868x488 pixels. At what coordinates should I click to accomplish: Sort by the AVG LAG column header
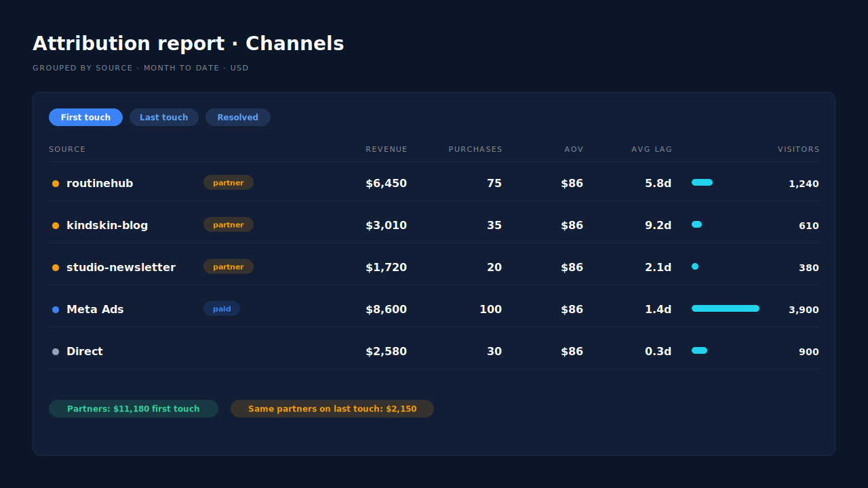tap(652, 149)
